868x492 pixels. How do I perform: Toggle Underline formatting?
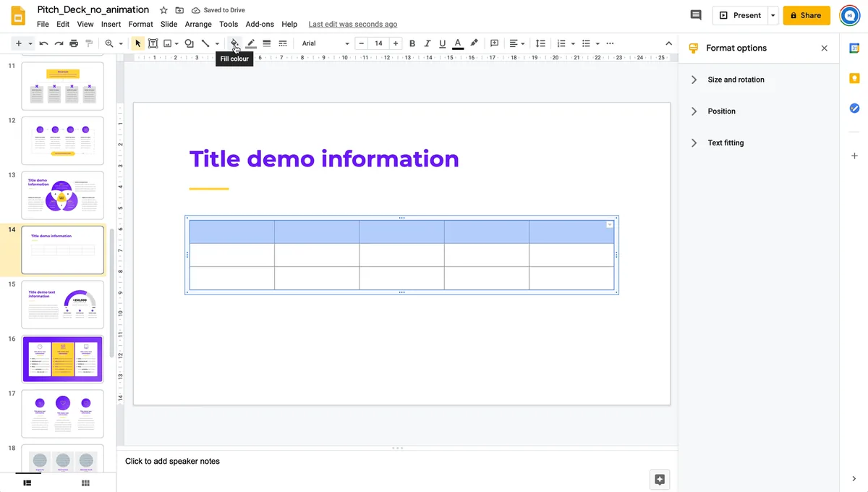tap(442, 43)
